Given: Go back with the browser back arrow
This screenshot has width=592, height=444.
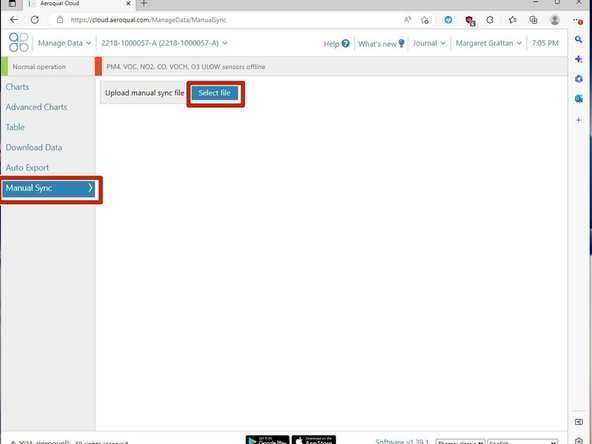Looking at the screenshot, I should (14, 20).
